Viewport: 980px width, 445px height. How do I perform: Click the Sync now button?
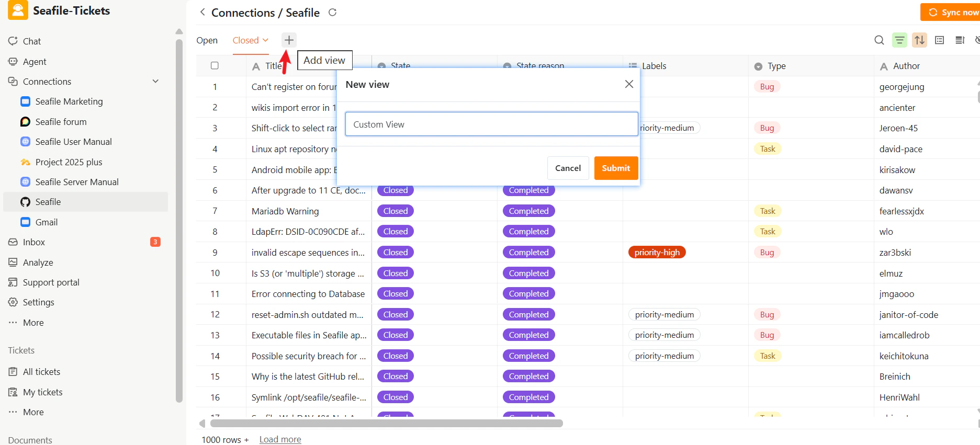click(x=950, y=12)
